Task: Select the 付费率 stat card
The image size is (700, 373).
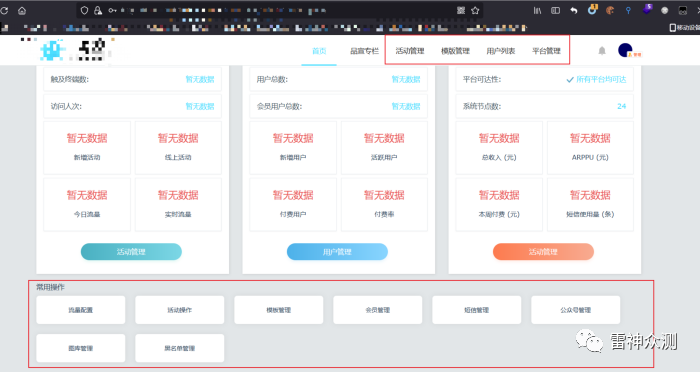Action: (x=384, y=204)
